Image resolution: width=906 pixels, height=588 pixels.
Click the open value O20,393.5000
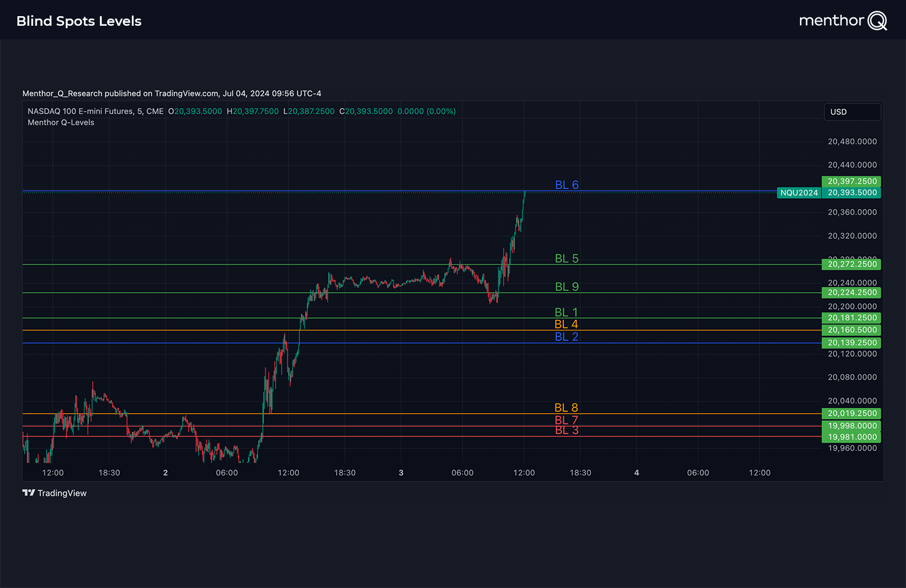[195, 111]
